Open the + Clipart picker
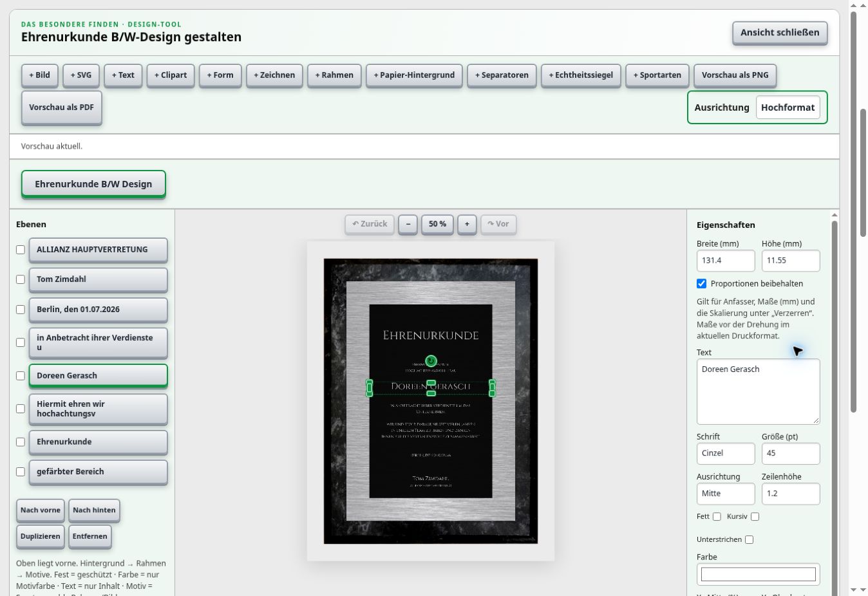Image resolution: width=868 pixels, height=596 pixels. point(171,75)
